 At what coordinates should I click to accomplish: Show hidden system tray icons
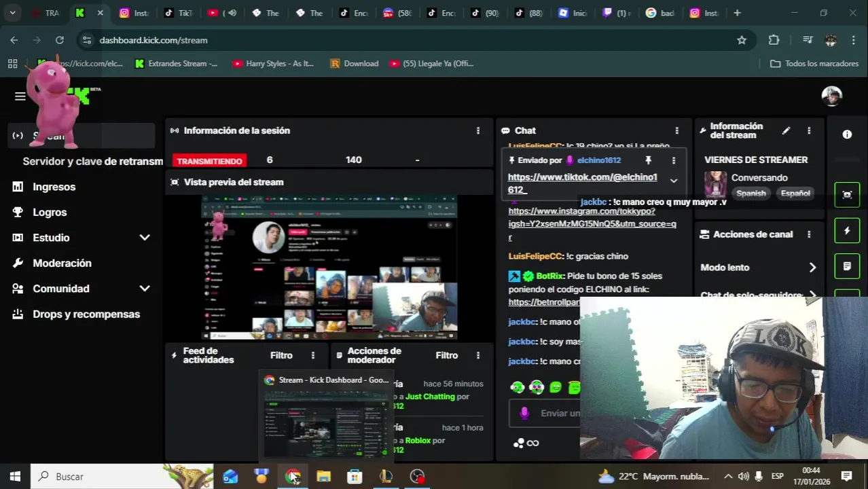(x=728, y=477)
